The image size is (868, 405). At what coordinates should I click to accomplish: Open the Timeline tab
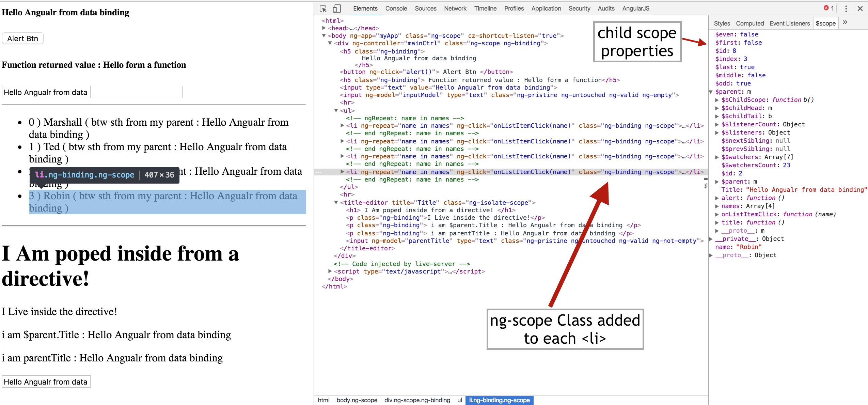tap(485, 9)
